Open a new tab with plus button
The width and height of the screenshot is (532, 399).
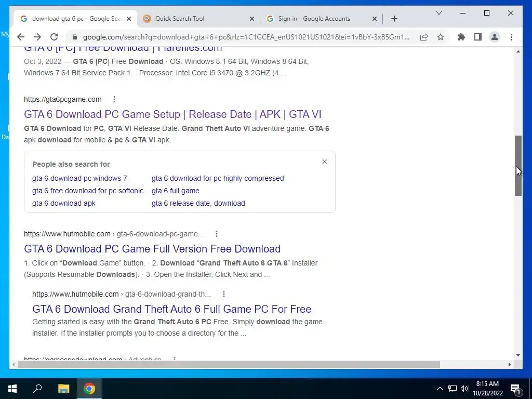point(394,19)
